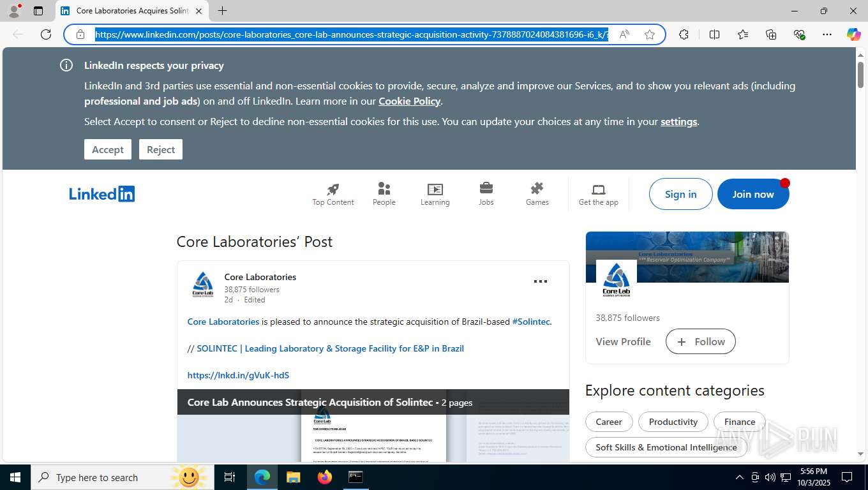868x490 pixels.
Task: Open Core Laboratories author name link
Action: pos(260,277)
